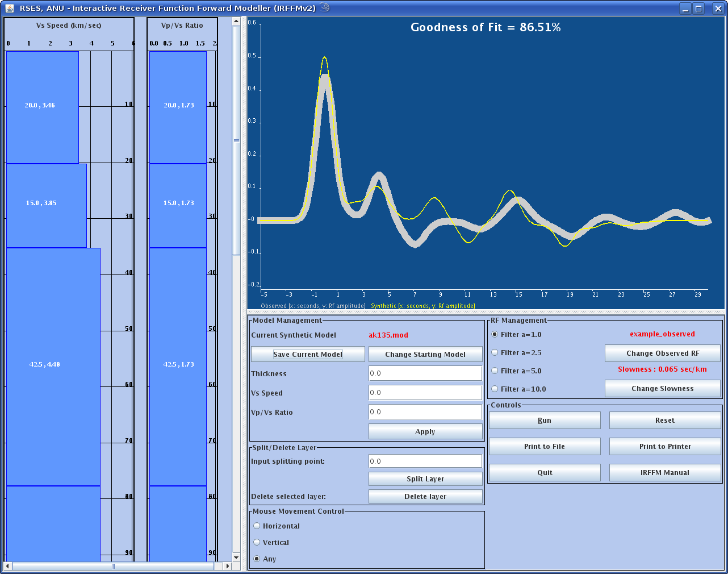
Task: Focus the Thickness input field
Action: pos(425,373)
